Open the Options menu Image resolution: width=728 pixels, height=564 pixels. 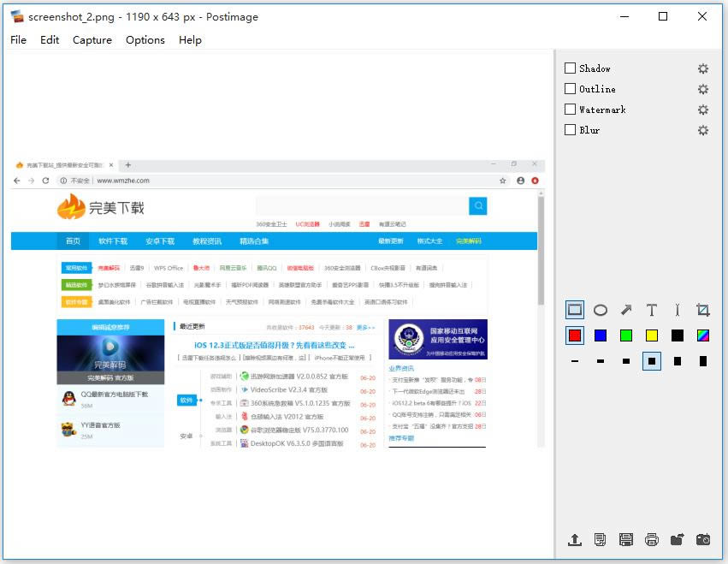coord(145,40)
